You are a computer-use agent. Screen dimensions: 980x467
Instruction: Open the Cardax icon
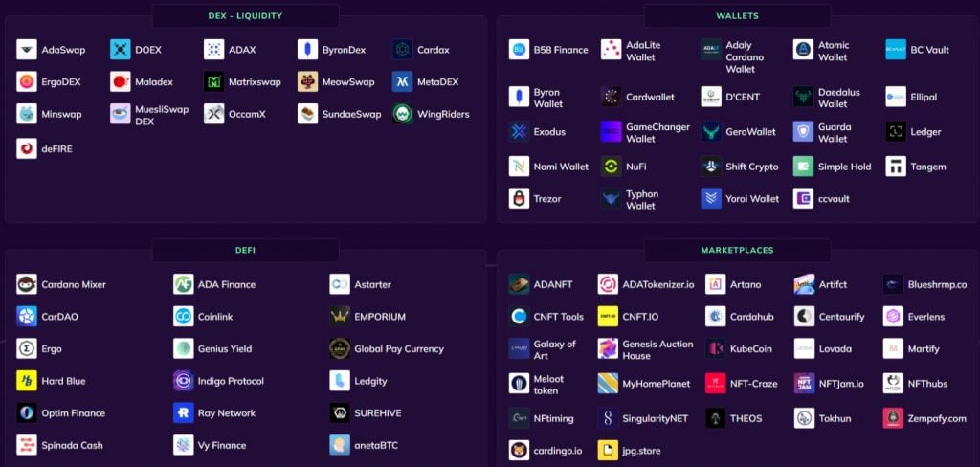click(x=403, y=50)
